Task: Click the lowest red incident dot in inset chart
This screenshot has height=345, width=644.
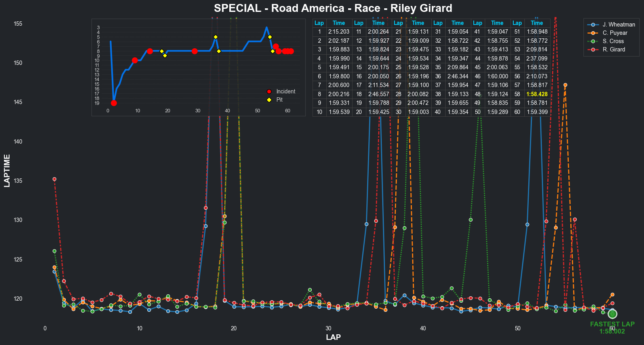Action: coord(114,103)
